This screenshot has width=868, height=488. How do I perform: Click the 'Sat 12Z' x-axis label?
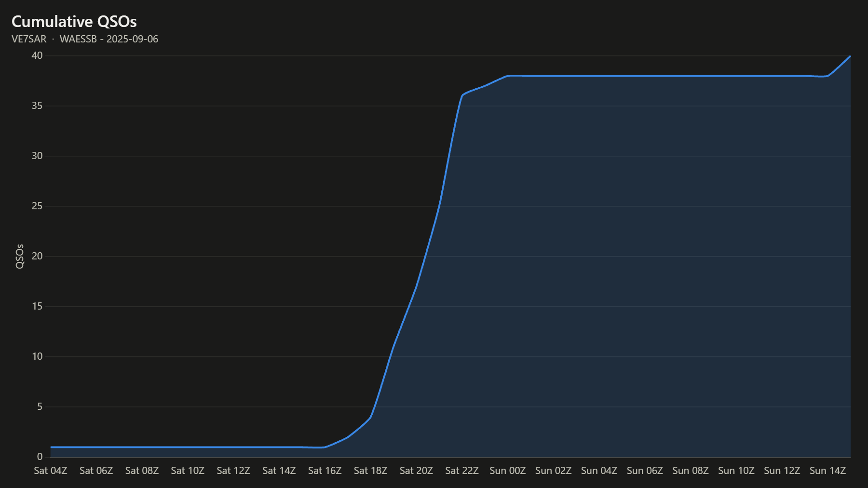pos(233,471)
